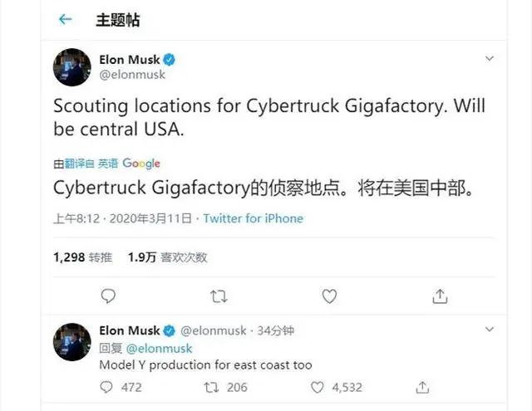Viewport: 532px width, 411px height.
Task: Open the reply tweet's profile avatar
Action: (x=71, y=341)
